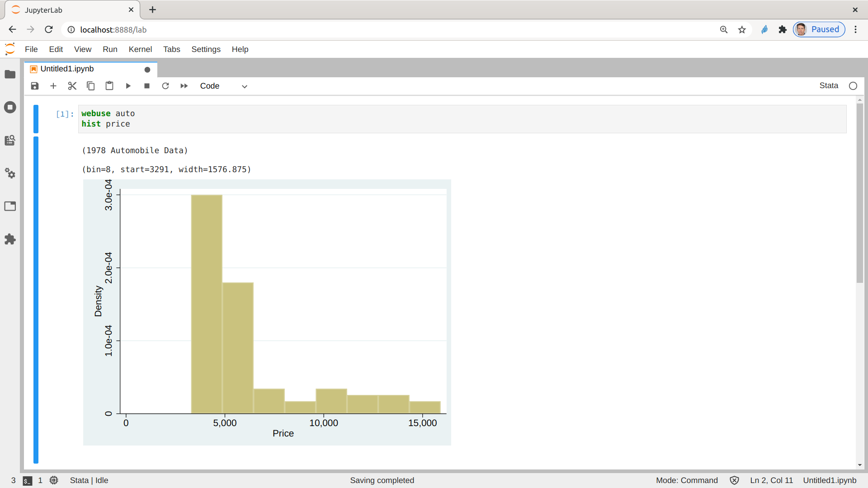868x488 pixels.
Task: Run the selected cell
Action: tap(128, 86)
